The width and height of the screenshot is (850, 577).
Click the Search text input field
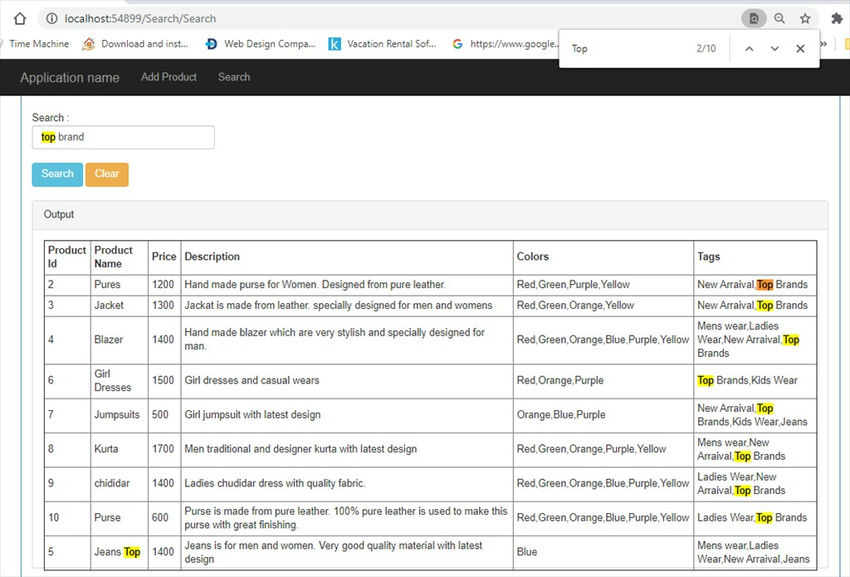[123, 137]
